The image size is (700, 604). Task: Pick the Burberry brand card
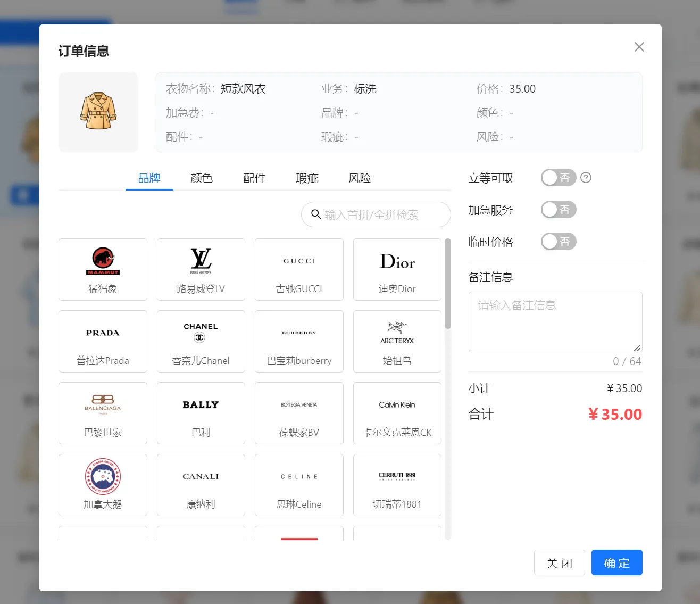click(x=299, y=341)
